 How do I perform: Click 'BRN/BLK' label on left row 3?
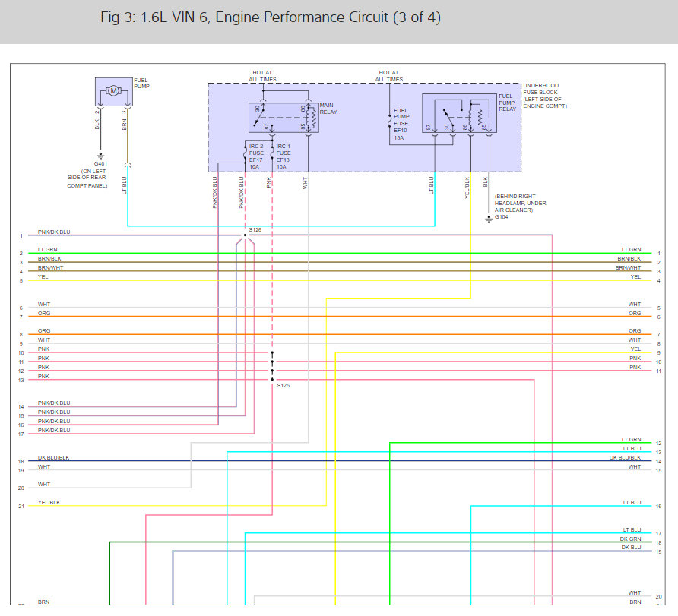[x=49, y=258]
